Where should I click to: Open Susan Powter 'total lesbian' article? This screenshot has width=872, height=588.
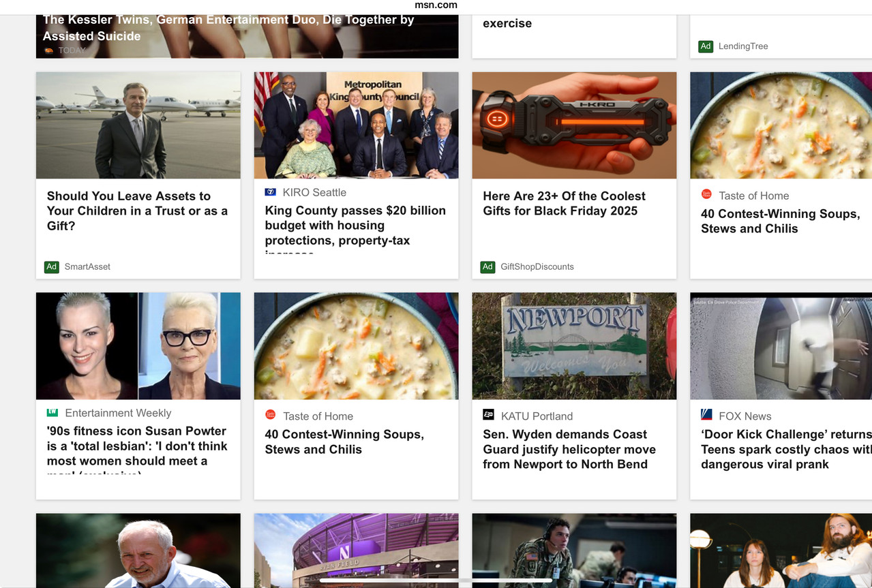tap(137, 449)
